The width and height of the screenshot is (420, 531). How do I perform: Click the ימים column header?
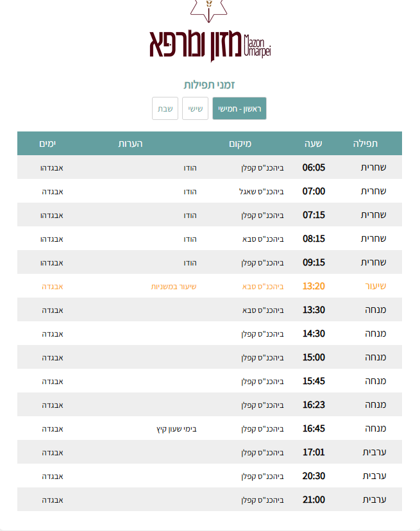coord(47,144)
